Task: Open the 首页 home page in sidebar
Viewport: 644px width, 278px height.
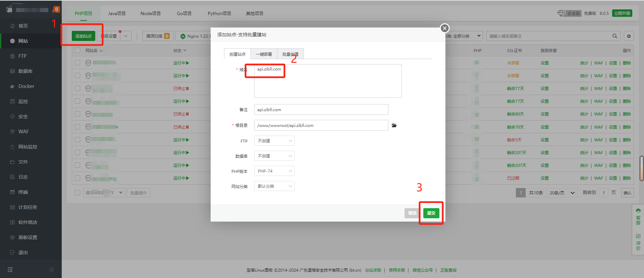Action: click(x=23, y=26)
